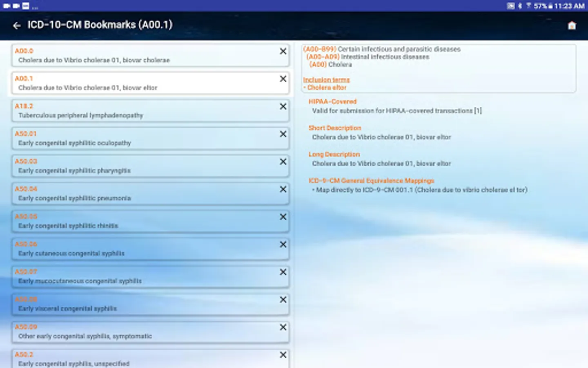
Task: Remove the A50.04 syphilitic pneumonia bookmark
Action: pyautogui.click(x=283, y=189)
